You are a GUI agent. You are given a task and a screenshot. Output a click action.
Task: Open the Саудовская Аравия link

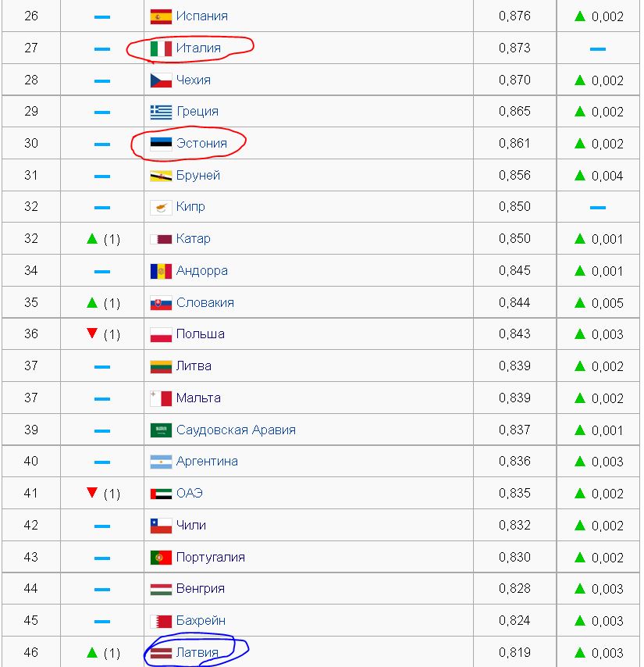click(236, 430)
